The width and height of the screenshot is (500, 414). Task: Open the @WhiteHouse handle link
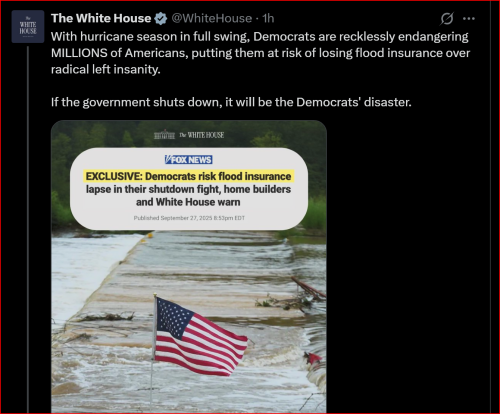pos(212,18)
